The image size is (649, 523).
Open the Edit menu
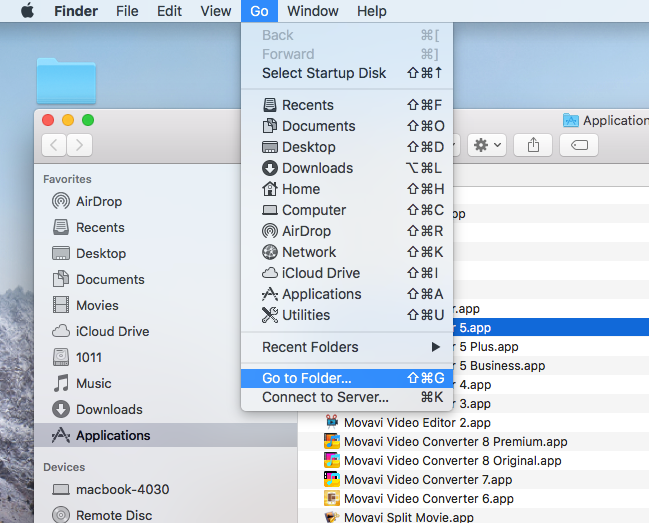coord(169,11)
